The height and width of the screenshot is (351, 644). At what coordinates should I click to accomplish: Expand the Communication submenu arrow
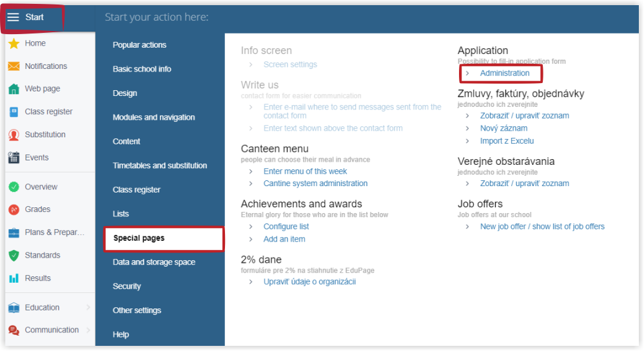88,330
